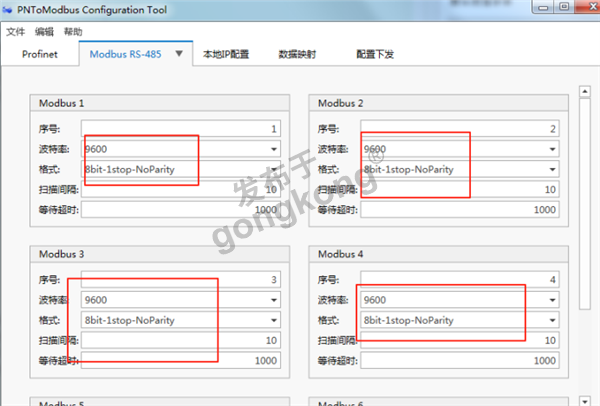Viewport: 600px width, 406px height.
Task: Minimize the Configuration Tool window
Action: [543, 7]
